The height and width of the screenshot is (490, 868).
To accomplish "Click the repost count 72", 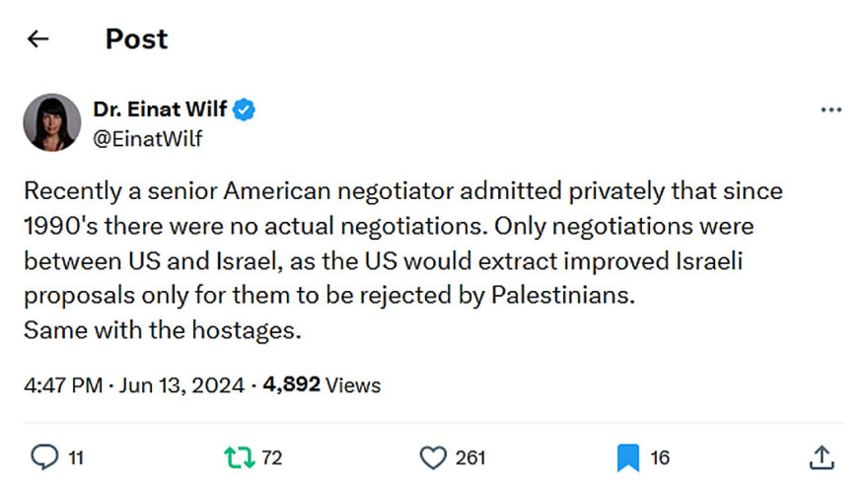I will (x=272, y=457).
